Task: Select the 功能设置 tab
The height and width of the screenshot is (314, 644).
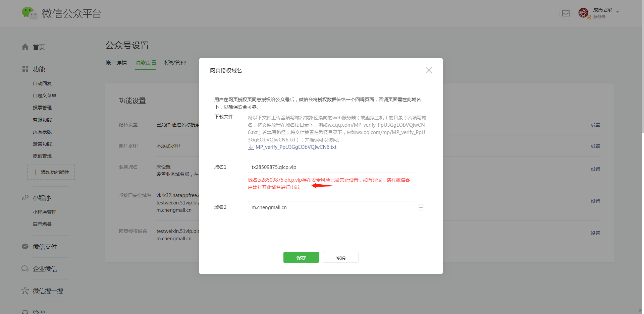Action: tap(146, 63)
